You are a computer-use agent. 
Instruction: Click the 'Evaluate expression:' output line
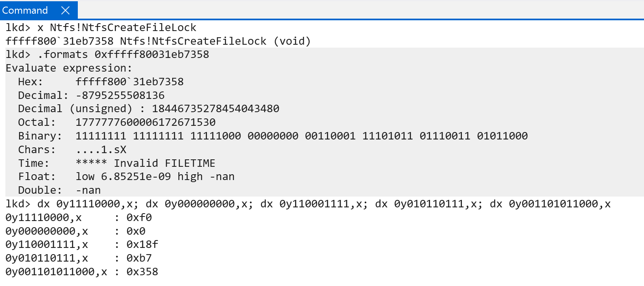coord(69,68)
